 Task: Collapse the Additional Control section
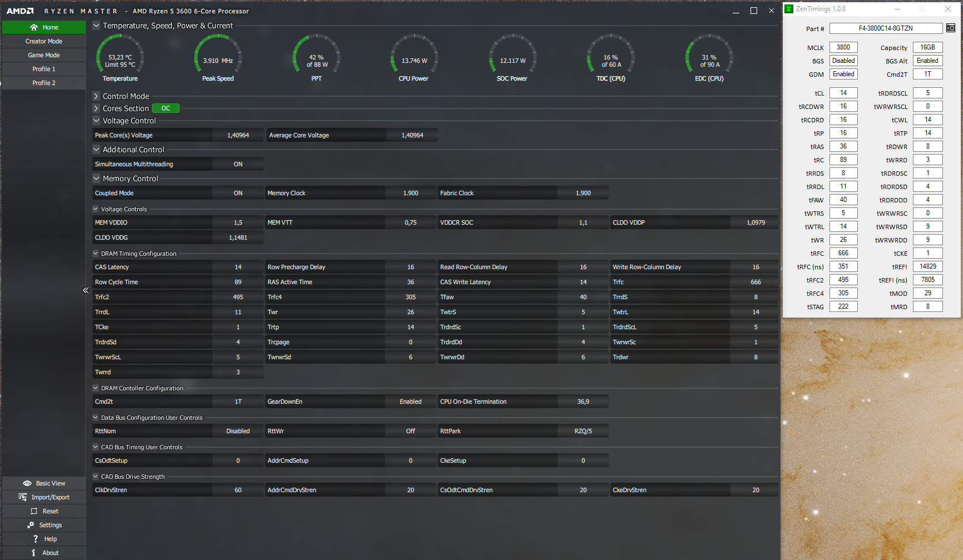click(96, 150)
